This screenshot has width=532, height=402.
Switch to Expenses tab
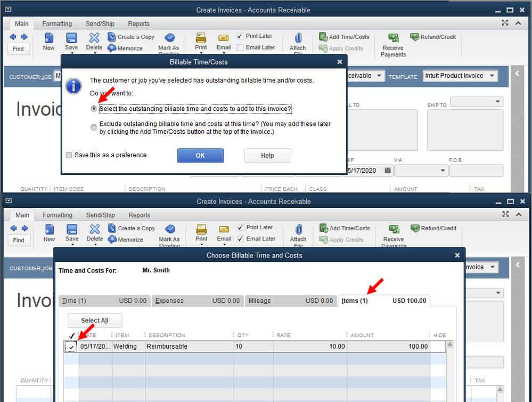(198, 301)
